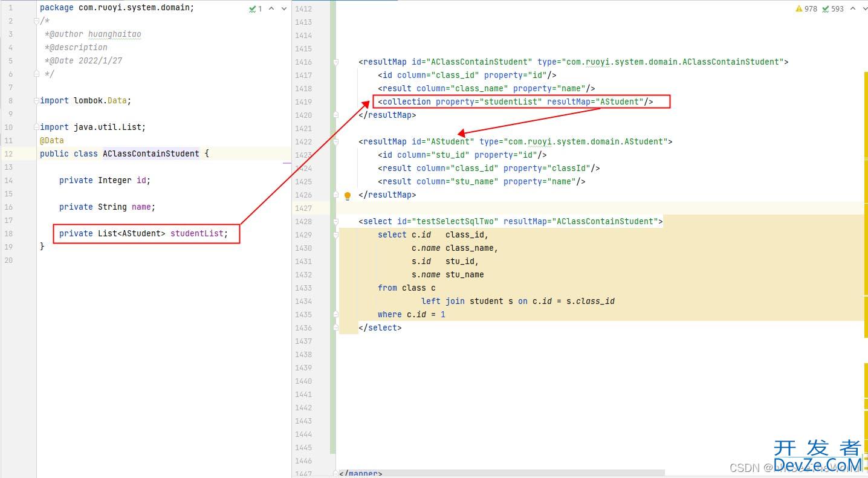Collapse the testSelectSqlTwo select at line 1428
The height and width of the screenshot is (478, 868).
point(335,221)
